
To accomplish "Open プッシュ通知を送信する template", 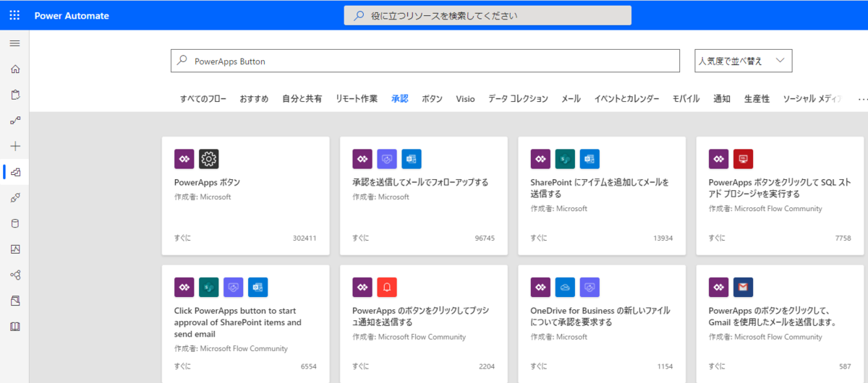I will (x=420, y=317).
